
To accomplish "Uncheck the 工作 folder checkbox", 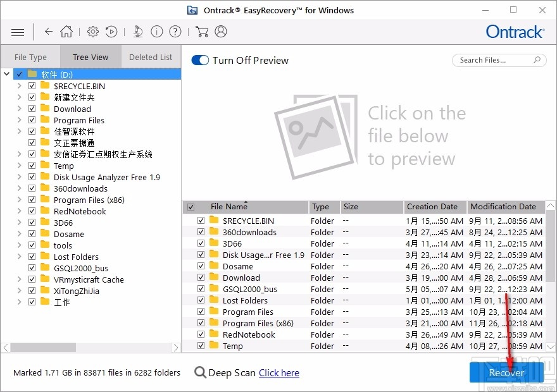I will coord(32,302).
